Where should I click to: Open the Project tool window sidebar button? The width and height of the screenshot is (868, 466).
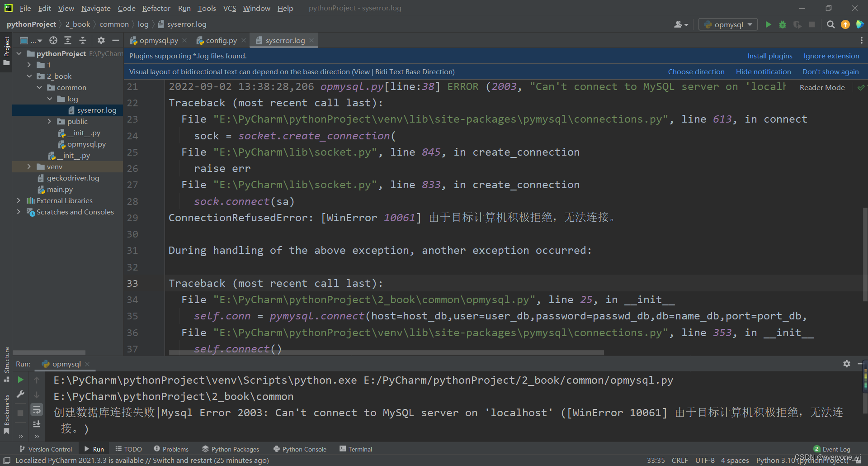6,50
